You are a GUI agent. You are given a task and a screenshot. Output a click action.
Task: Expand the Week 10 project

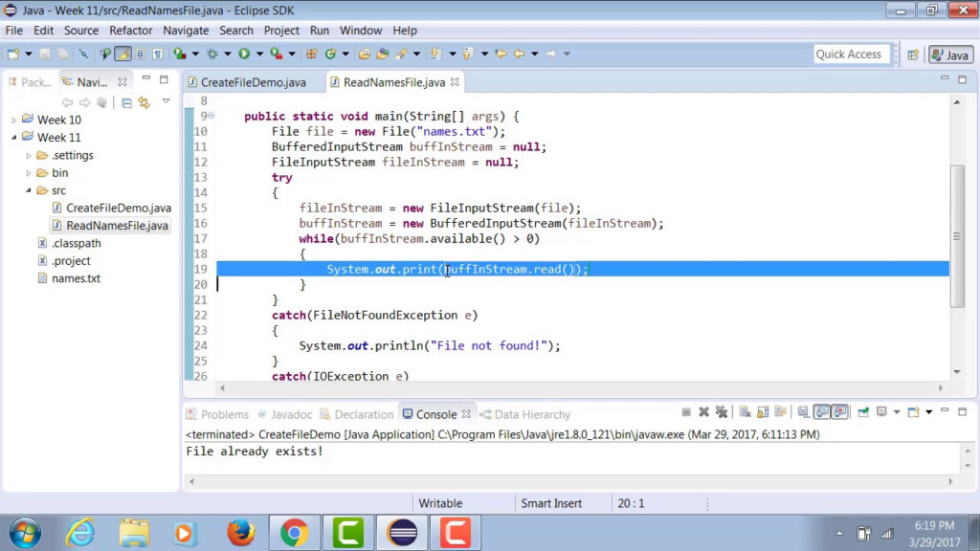(x=13, y=120)
